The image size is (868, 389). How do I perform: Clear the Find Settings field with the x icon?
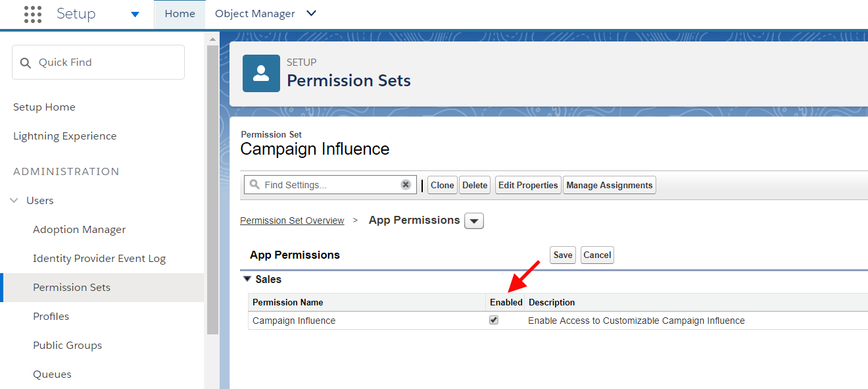pos(406,185)
